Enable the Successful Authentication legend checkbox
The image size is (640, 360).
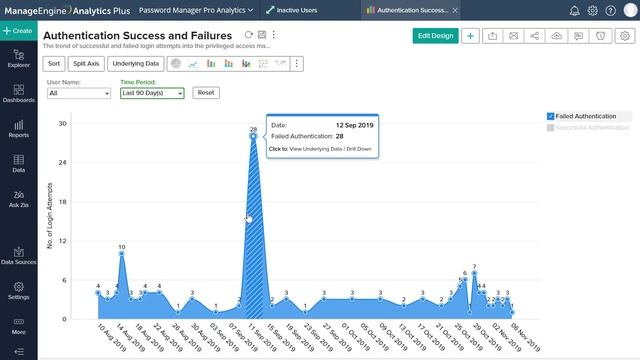(x=550, y=128)
